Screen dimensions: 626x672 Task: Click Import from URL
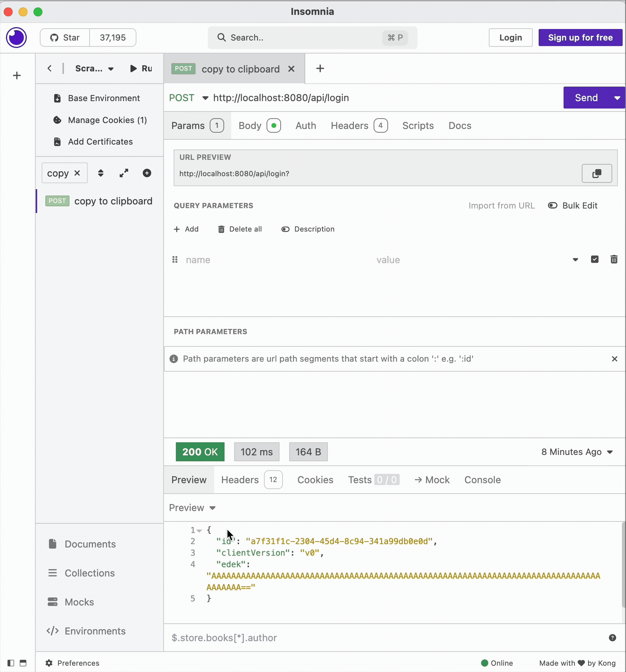(501, 206)
